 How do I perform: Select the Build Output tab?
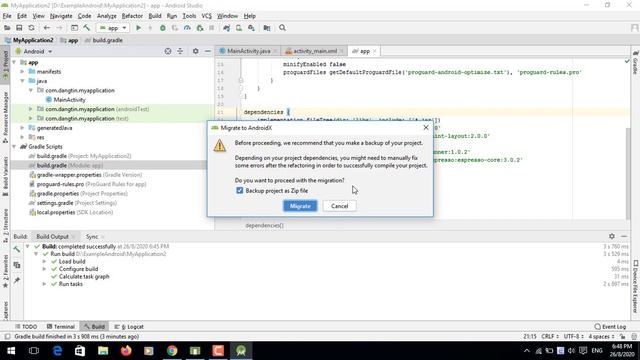[x=52, y=237]
